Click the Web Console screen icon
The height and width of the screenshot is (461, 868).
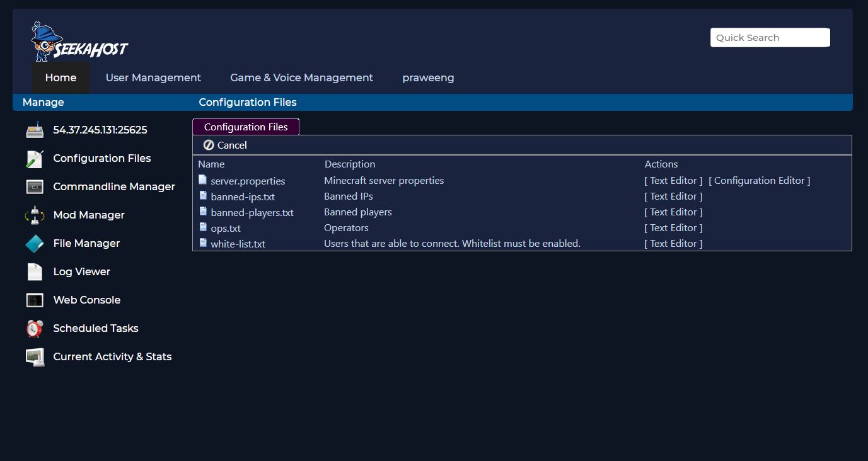tap(35, 300)
